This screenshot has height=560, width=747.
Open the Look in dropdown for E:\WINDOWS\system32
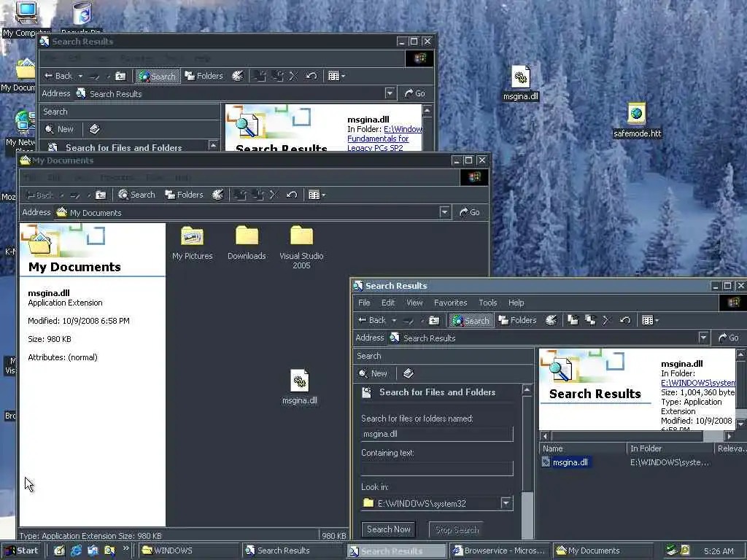point(506,503)
